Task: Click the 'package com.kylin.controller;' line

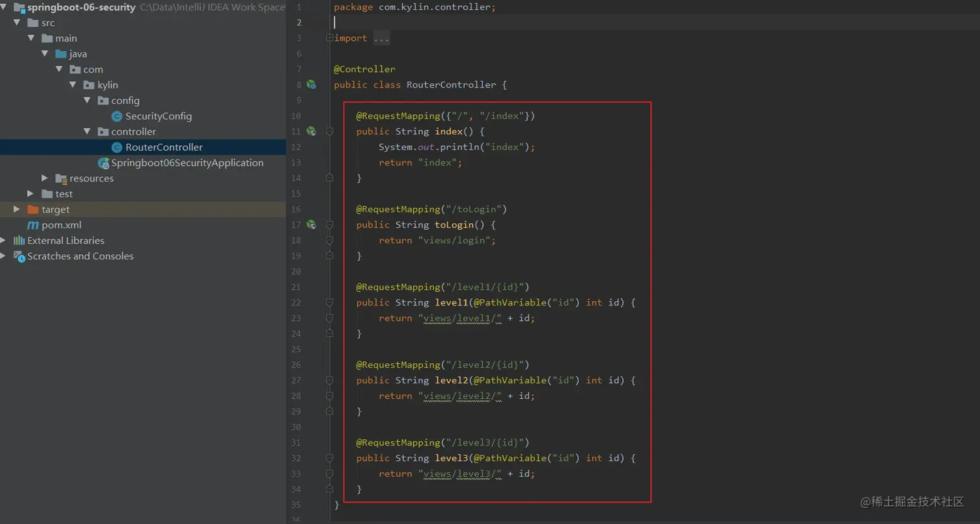Action: pyautogui.click(x=415, y=7)
